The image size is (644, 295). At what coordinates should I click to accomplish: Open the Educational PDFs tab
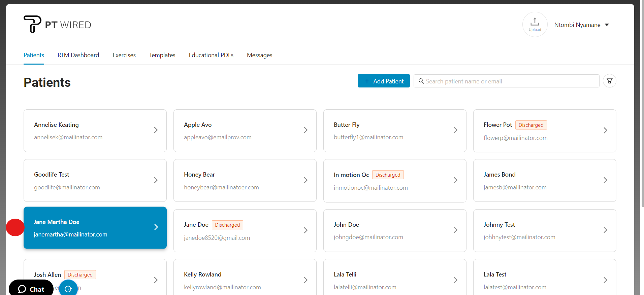pyautogui.click(x=211, y=55)
